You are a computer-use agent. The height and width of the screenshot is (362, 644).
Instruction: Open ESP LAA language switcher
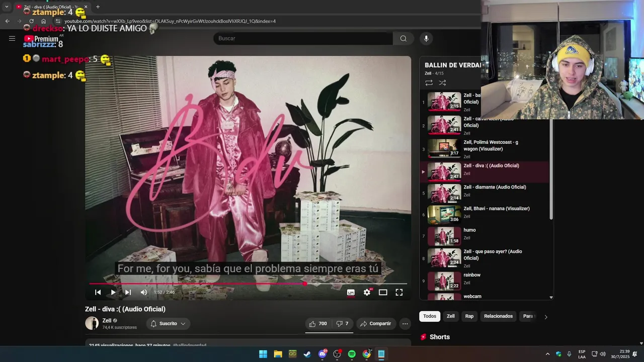[x=582, y=354]
